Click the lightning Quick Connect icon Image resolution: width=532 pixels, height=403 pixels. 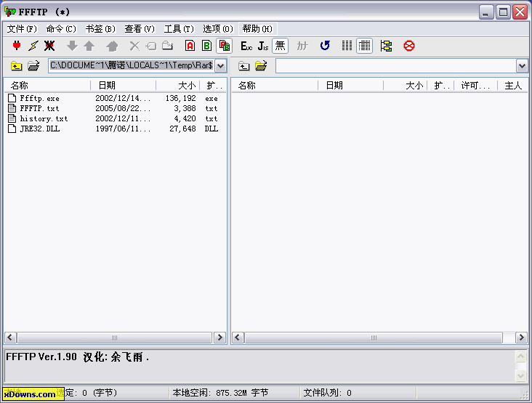[x=33, y=46]
